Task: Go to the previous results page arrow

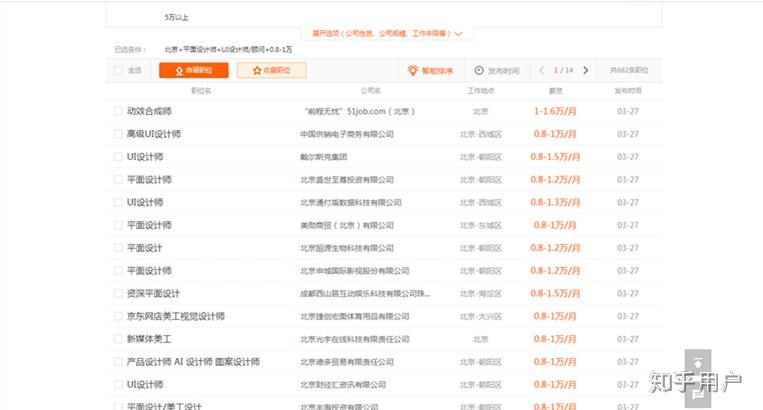Action: click(542, 71)
